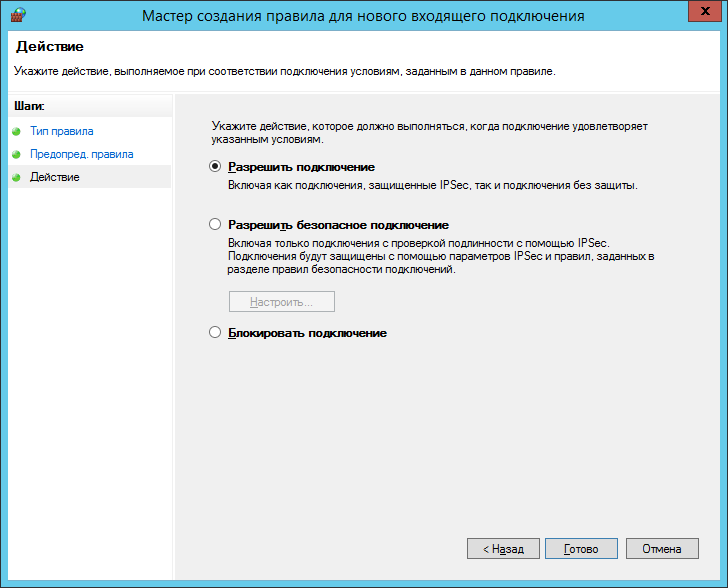The height and width of the screenshot is (588, 728).
Task: Click the < Назад button
Action: [503, 549]
